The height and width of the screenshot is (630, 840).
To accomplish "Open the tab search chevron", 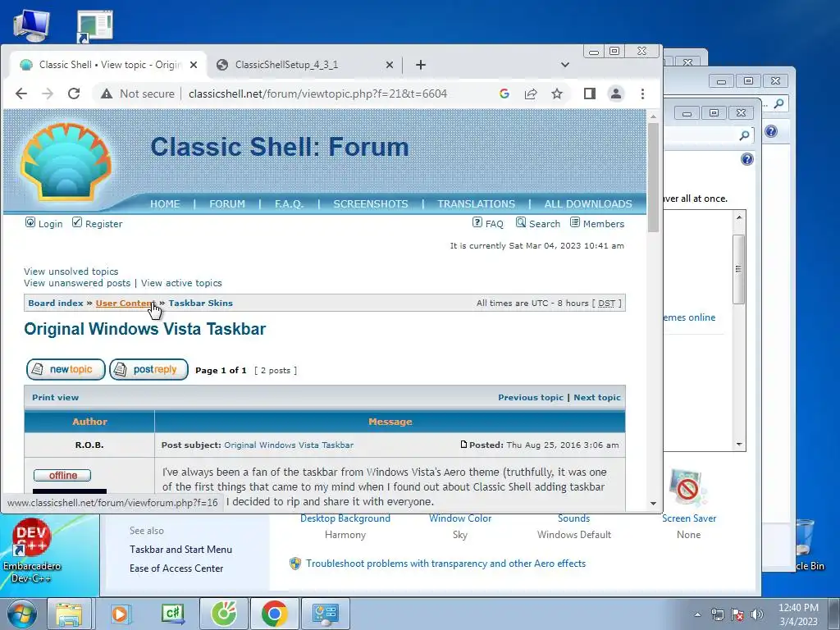I will pos(564,65).
